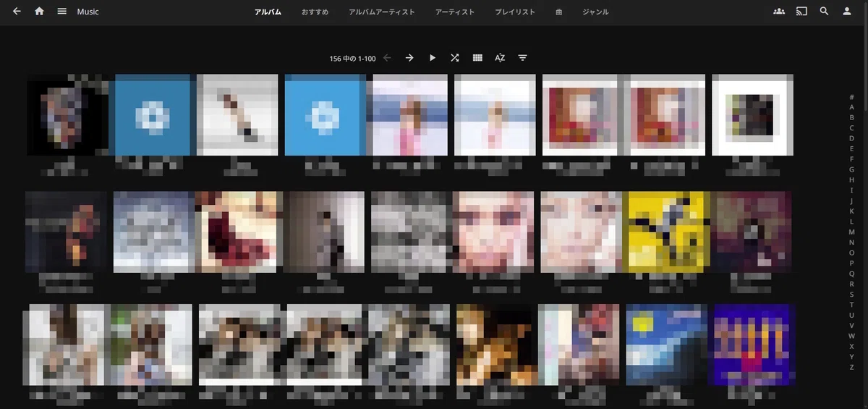Open the blue night-sky album cover
The width and height of the screenshot is (868, 409).
click(667, 345)
